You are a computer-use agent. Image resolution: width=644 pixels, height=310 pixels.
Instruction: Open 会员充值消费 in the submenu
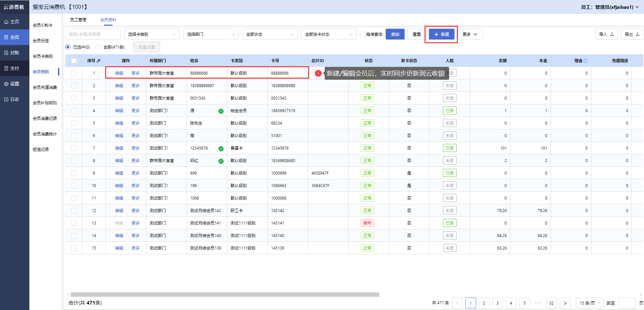point(45,87)
